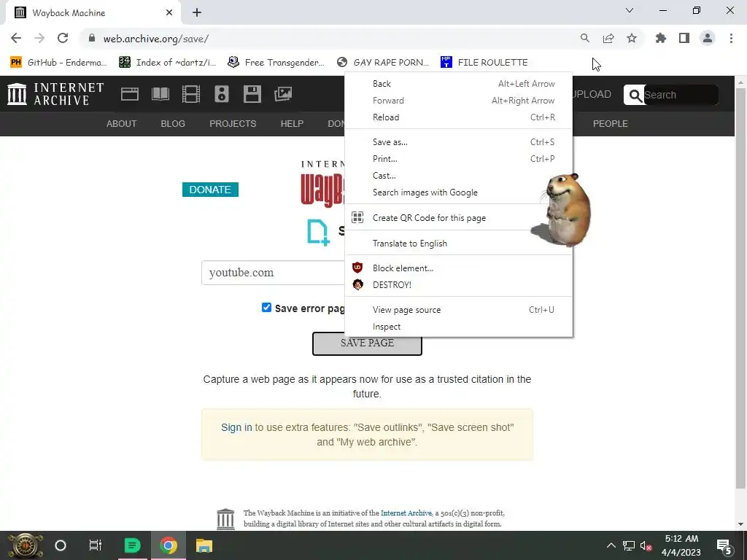Toggle the browser side panel icon

pos(684,38)
